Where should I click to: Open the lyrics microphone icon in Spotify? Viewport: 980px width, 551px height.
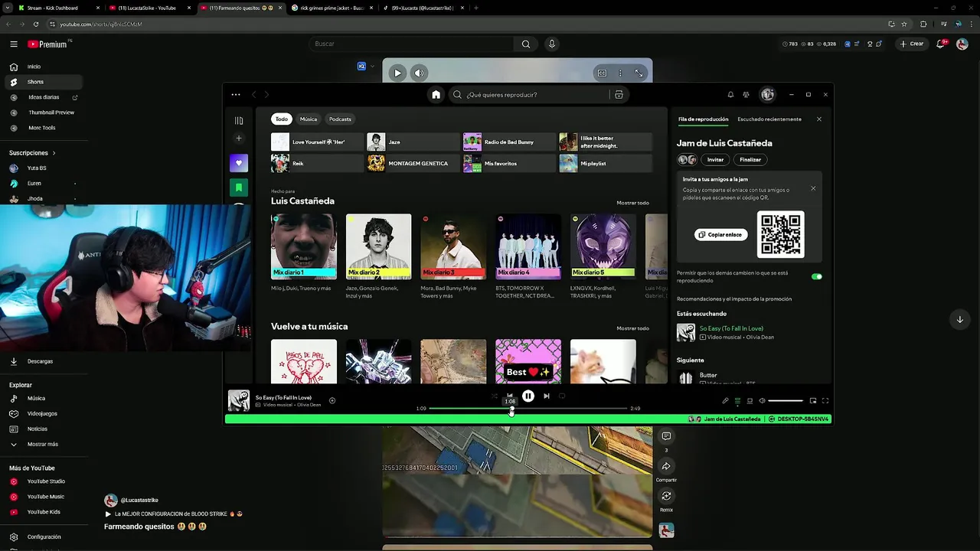725,400
